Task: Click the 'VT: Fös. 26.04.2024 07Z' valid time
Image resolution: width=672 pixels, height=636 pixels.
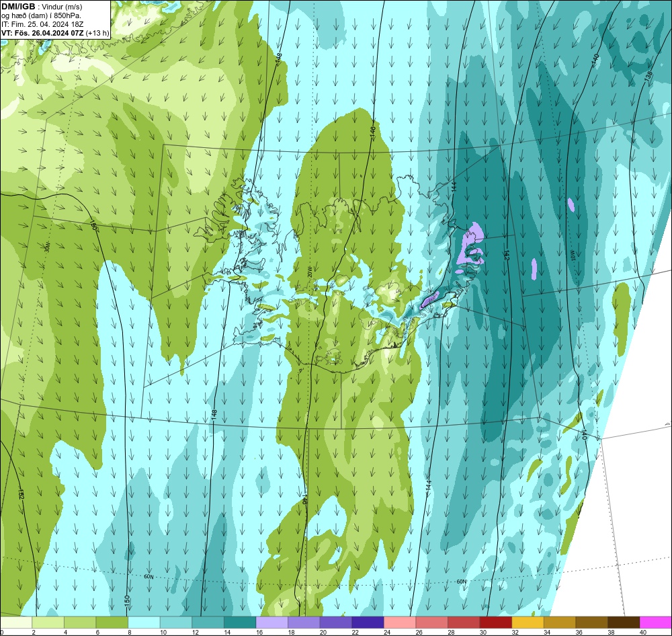Action: pos(42,33)
